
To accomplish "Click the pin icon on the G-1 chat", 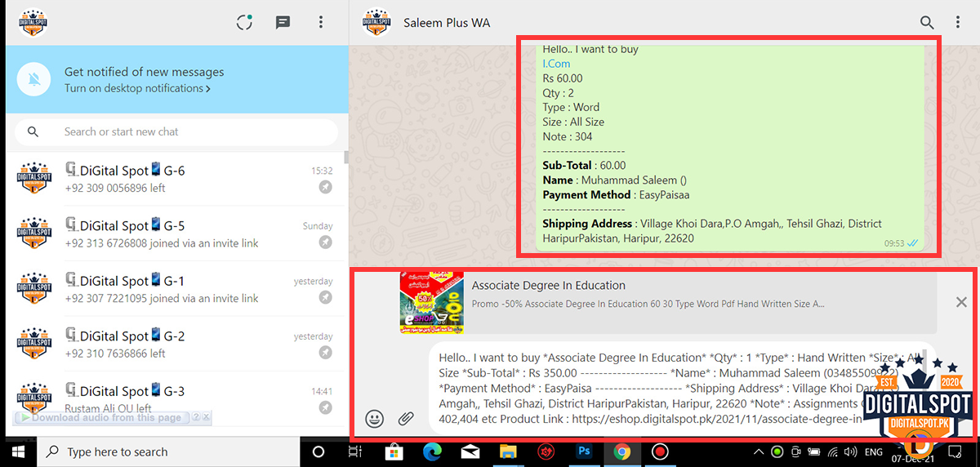I will pos(326,298).
